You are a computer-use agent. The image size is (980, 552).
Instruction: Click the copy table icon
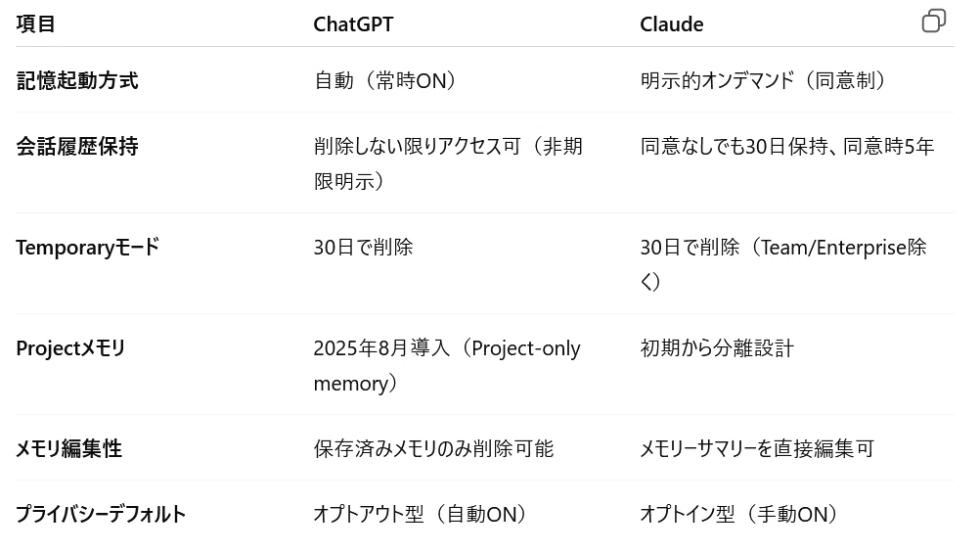click(934, 21)
